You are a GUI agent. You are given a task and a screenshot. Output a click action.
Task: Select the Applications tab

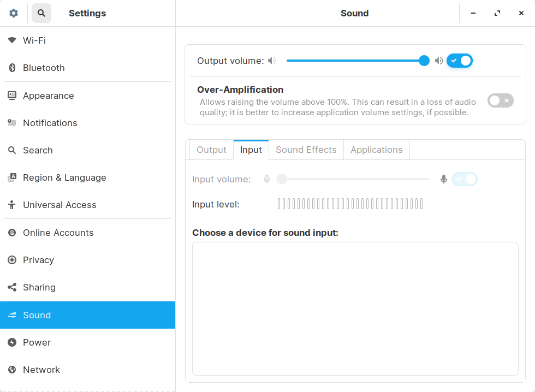pyautogui.click(x=376, y=150)
